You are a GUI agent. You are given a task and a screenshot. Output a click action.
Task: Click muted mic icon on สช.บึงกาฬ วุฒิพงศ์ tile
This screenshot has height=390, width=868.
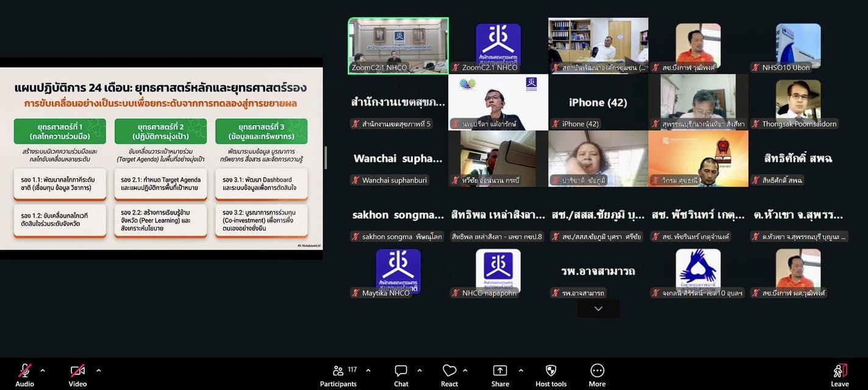point(656,68)
